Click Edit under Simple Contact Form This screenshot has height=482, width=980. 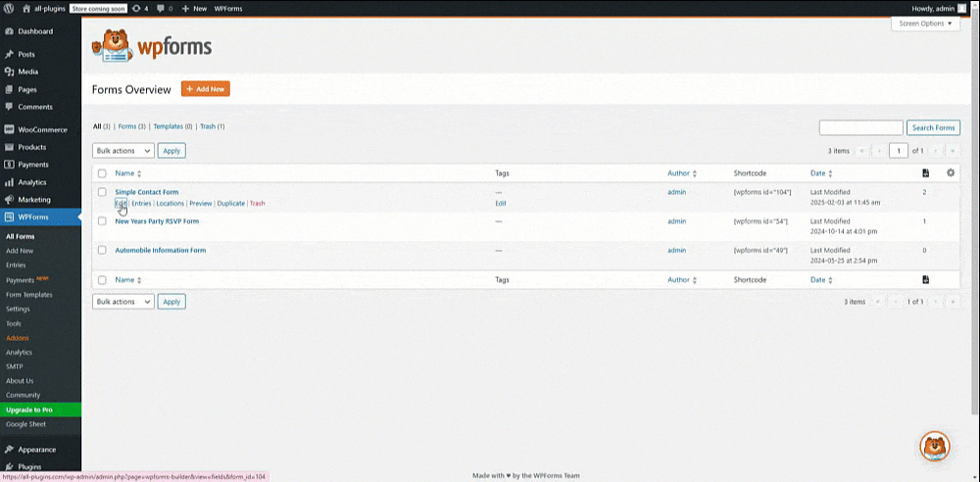tap(121, 203)
